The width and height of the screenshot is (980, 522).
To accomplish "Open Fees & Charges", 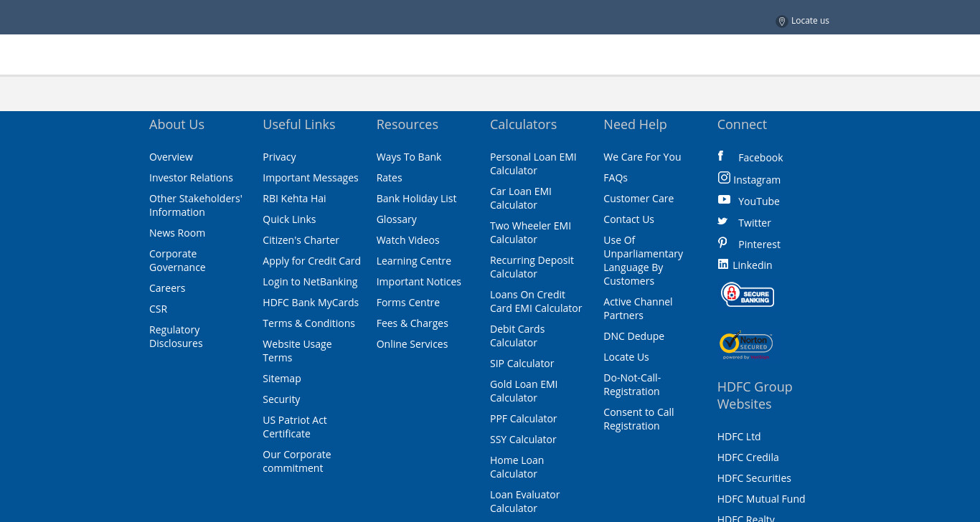I will coord(413,323).
